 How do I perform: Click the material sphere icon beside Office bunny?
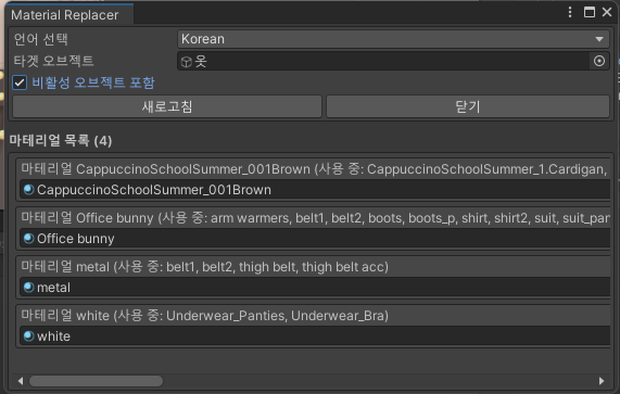[28, 239]
